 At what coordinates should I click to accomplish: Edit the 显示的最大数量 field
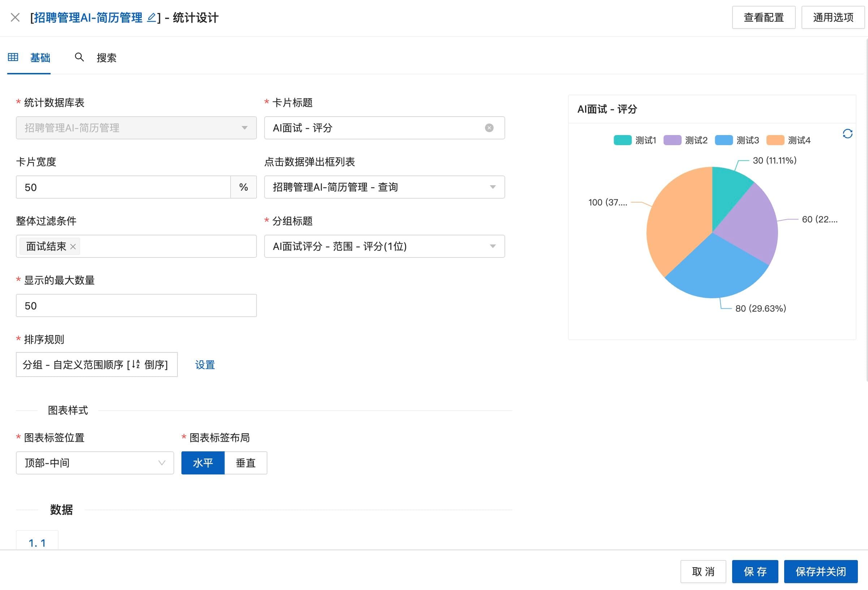coord(136,305)
